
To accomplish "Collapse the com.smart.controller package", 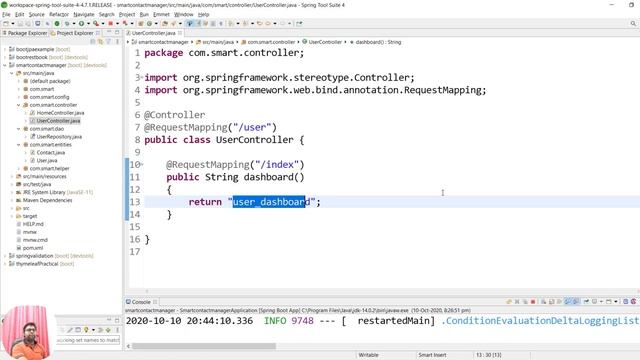I will 19,105.
